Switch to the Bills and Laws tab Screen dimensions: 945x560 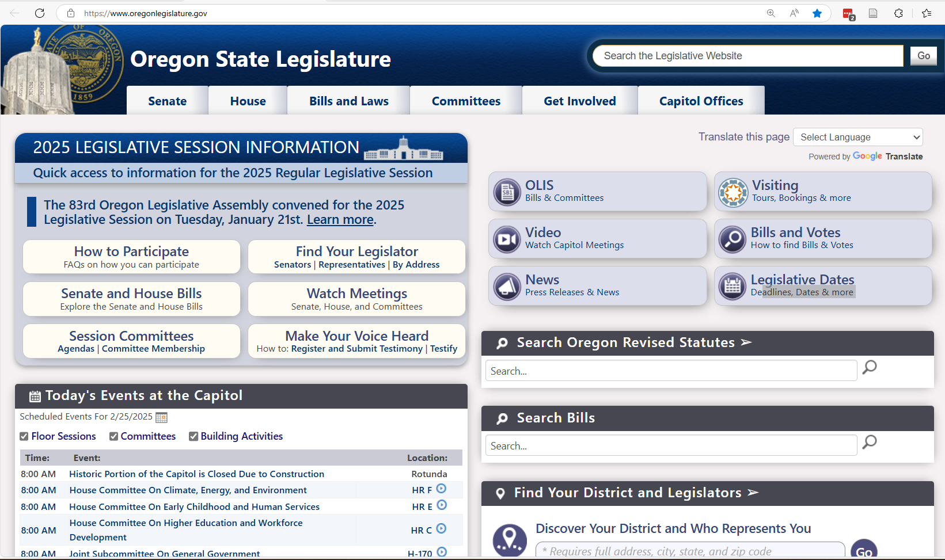pyautogui.click(x=348, y=101)
